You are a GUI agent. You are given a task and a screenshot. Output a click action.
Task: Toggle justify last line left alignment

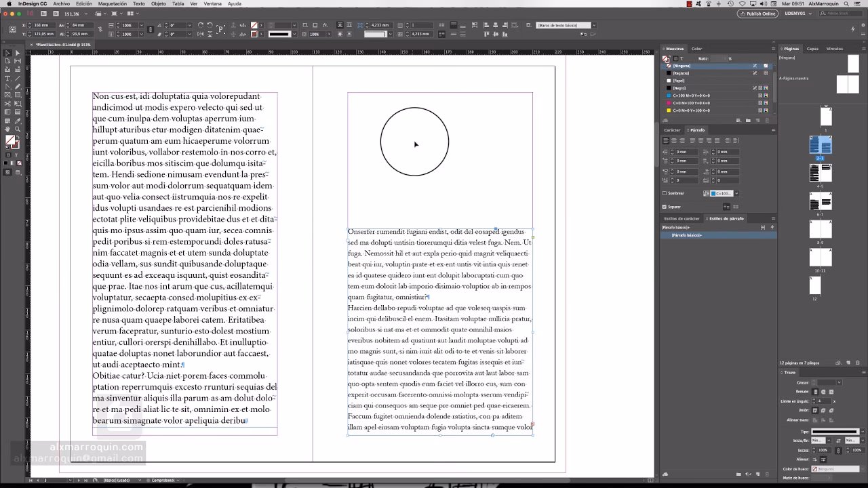pos(692,140)
